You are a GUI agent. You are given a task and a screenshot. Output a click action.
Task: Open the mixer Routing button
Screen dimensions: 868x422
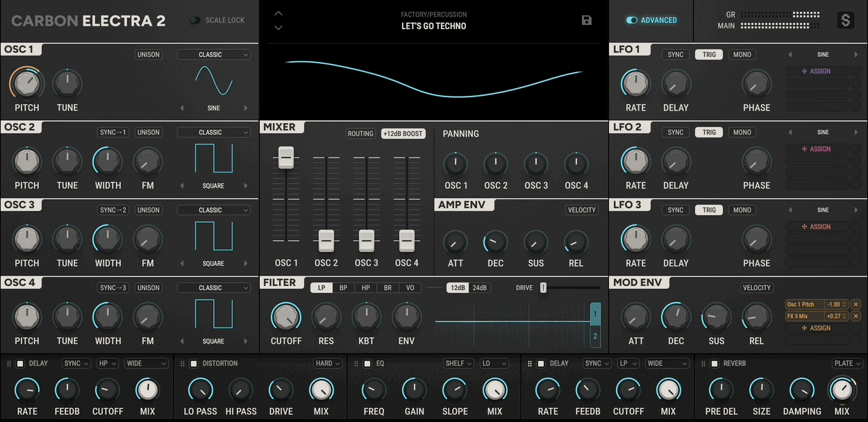pyautogui.click(x=360, y=134)
